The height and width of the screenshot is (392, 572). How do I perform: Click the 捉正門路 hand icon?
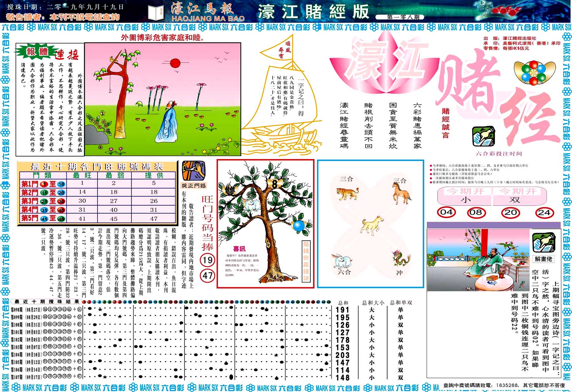click(x=193, y=171)
